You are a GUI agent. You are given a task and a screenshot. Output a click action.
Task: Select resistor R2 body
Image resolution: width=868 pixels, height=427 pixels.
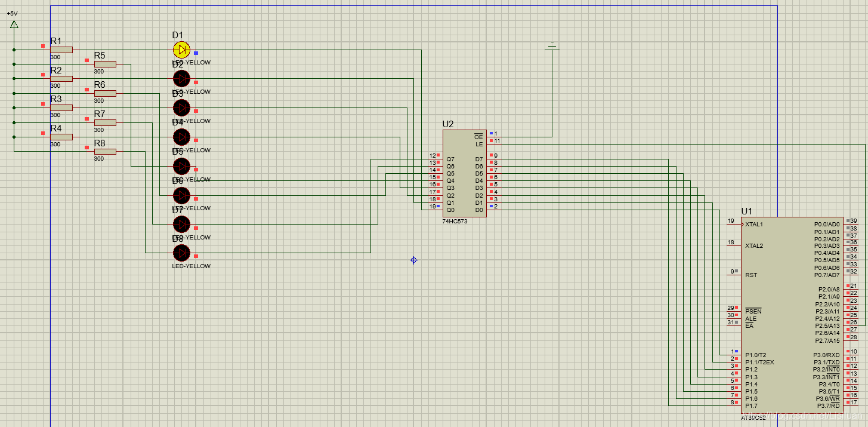pos(61,78)
